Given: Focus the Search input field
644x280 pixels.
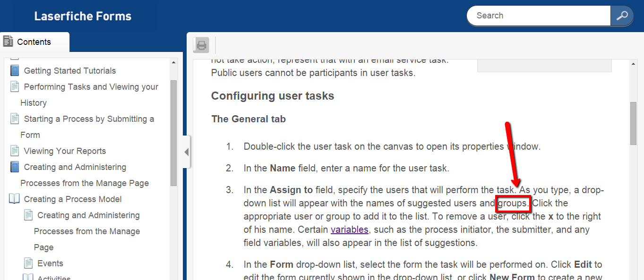Looking at the screenshot, I should 539,16.
